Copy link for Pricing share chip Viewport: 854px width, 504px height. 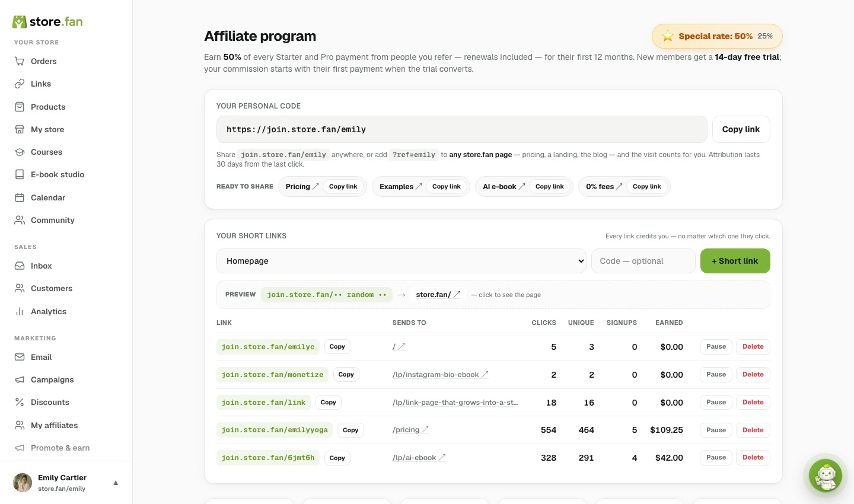(343, 186)
